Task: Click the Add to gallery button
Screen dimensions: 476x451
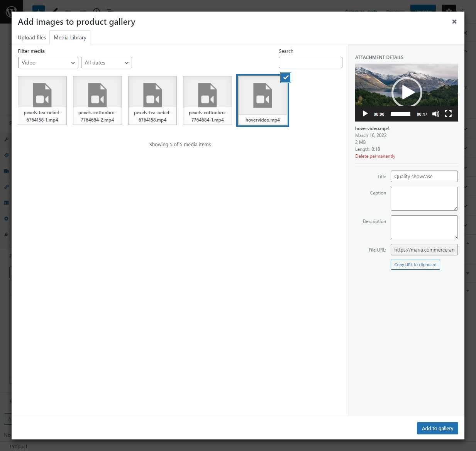Action: click(x=437, y=428)
